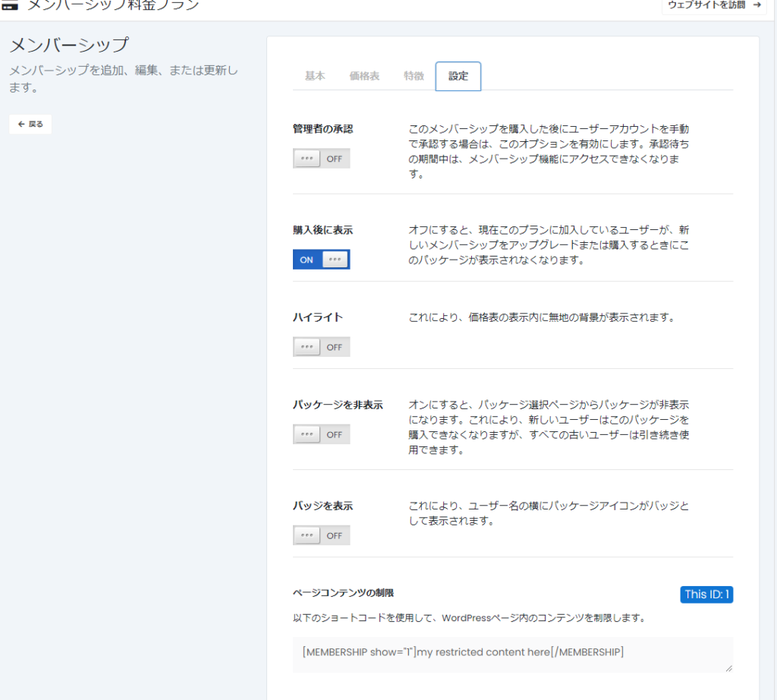Click the メンバーシップ料金プラン page title

click(113, 5)
